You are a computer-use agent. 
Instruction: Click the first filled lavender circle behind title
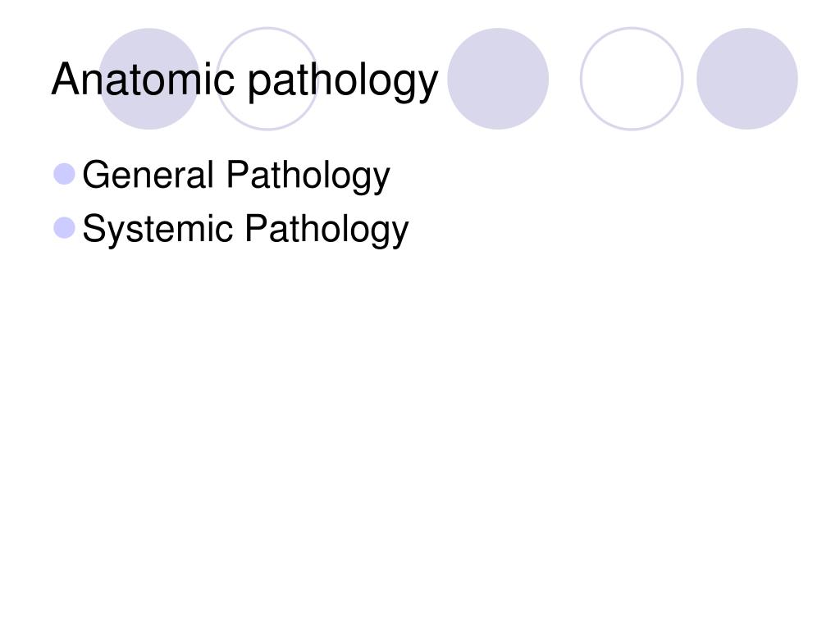[x=149, y=79]
